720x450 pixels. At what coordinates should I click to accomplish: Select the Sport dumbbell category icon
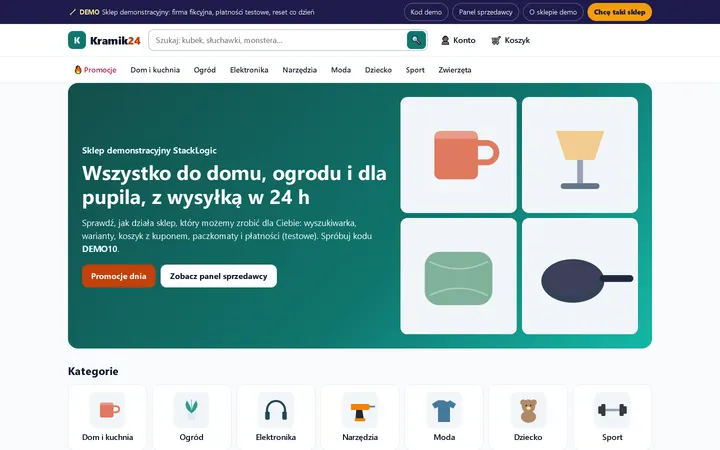pos(612,410)
